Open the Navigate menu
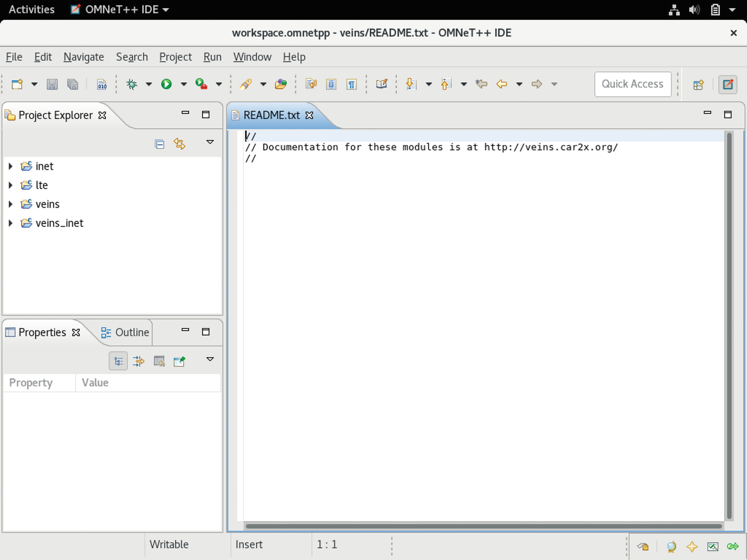Image resolution: width=747 pixels, height=560 pixels. tap(83, 57)
